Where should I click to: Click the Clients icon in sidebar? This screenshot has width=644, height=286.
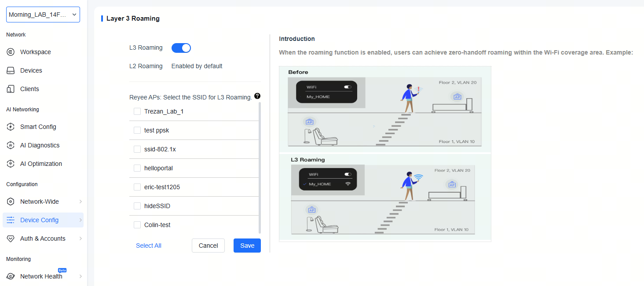point(11,89)
